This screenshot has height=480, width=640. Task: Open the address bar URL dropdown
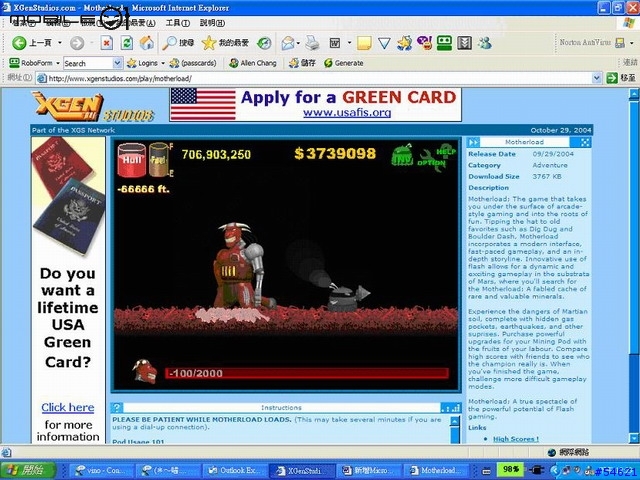[x=597, y=78]
